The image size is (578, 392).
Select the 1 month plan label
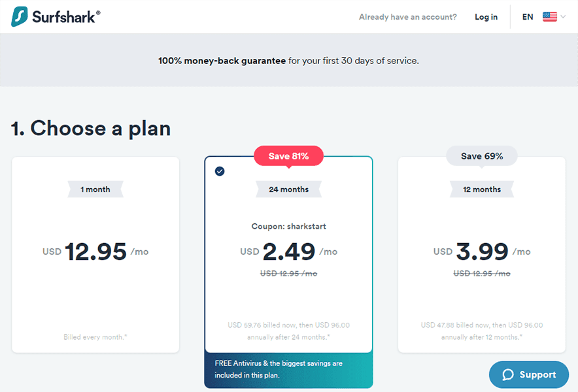point(95,189)
